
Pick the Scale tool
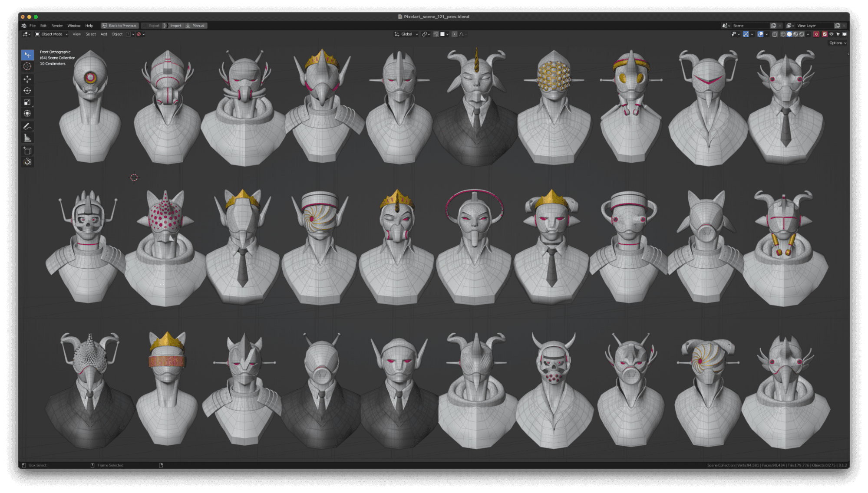27,102
